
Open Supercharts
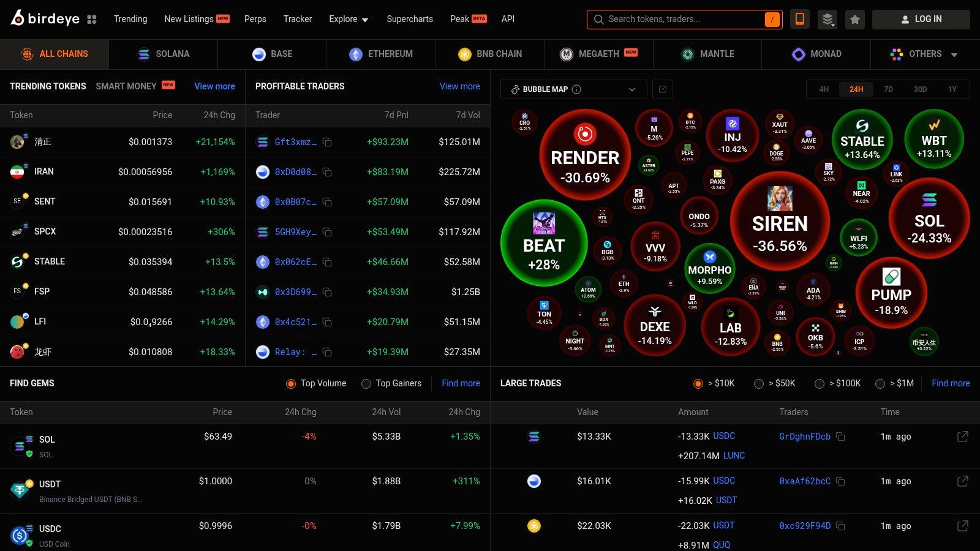point(410,19)
